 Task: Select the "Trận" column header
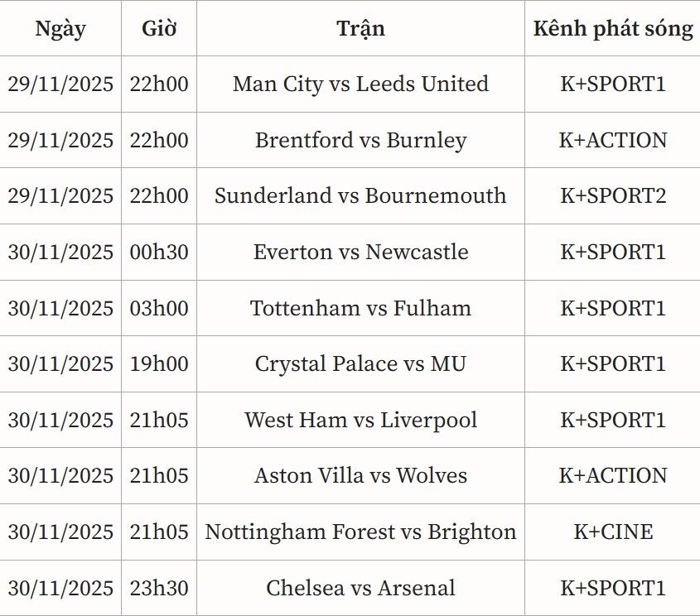coord(360,29)
